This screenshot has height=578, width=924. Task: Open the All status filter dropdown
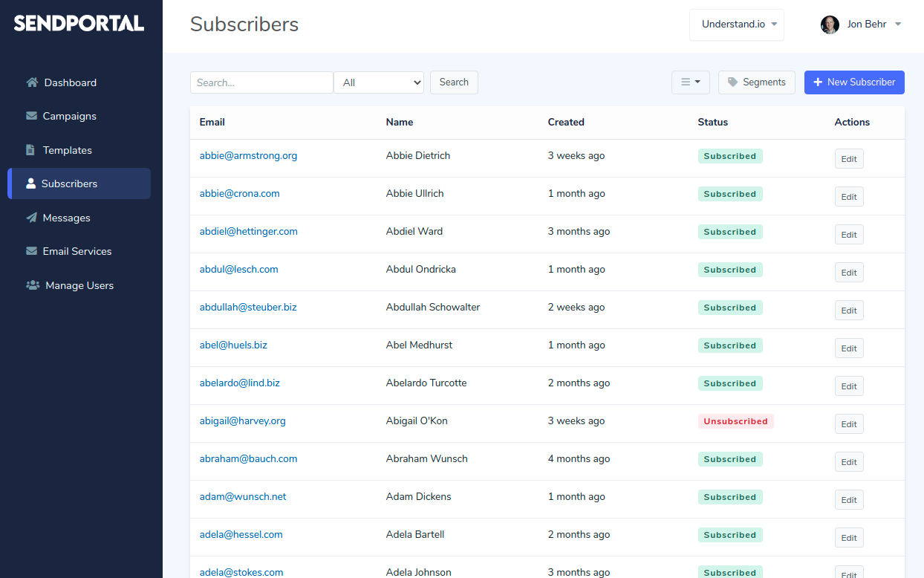click(379, 82)
